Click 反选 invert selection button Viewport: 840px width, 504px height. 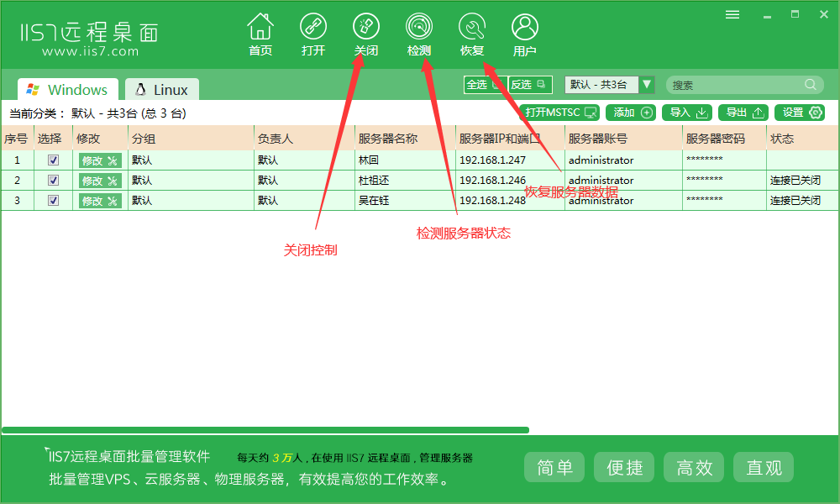click(x=529, y=85)
